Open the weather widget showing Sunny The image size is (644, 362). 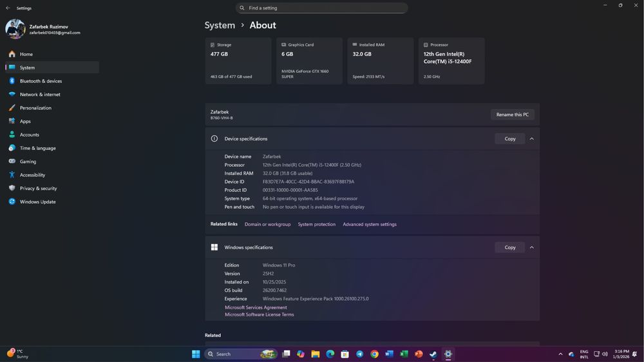(17, 354)
